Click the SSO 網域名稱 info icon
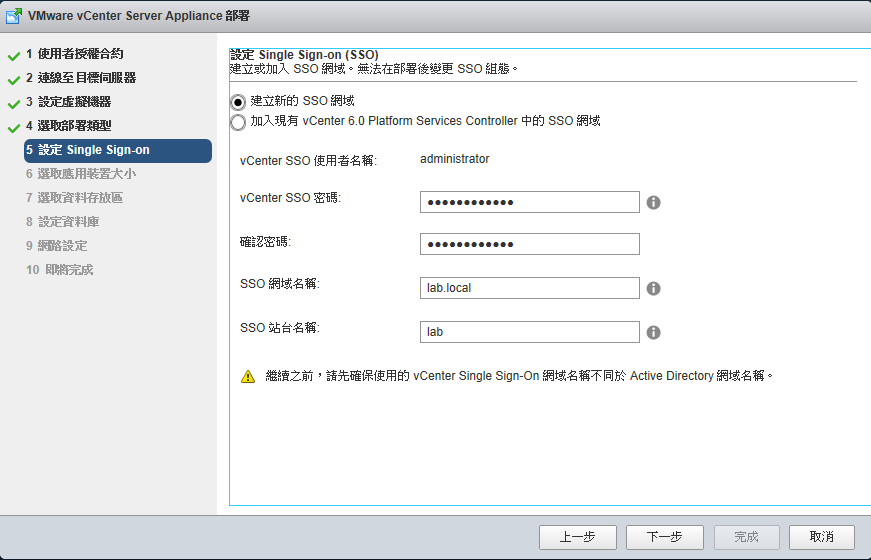 coord(654,288)
